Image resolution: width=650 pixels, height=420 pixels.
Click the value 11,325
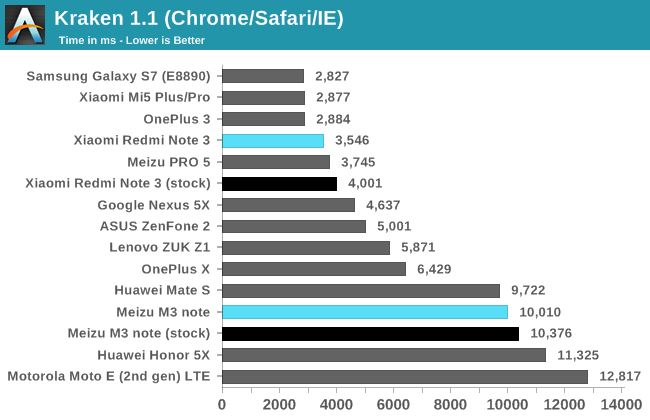click(x=578, y=355)
